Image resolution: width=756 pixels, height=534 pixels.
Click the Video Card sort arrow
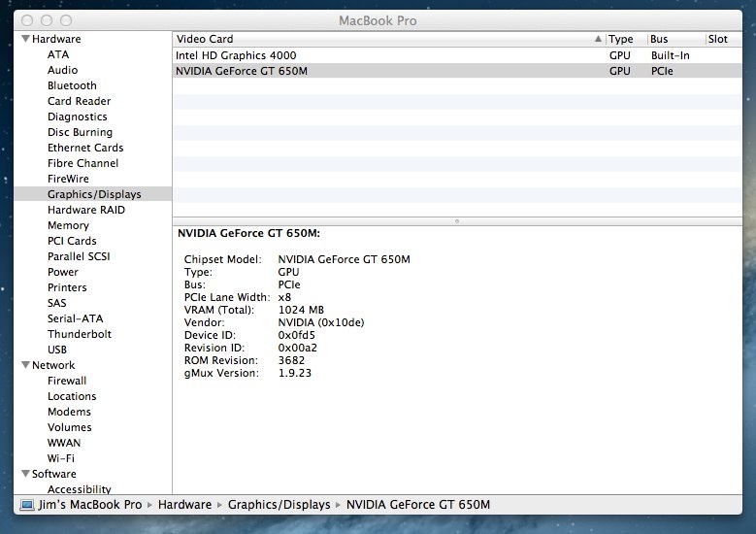click(598, 39)
